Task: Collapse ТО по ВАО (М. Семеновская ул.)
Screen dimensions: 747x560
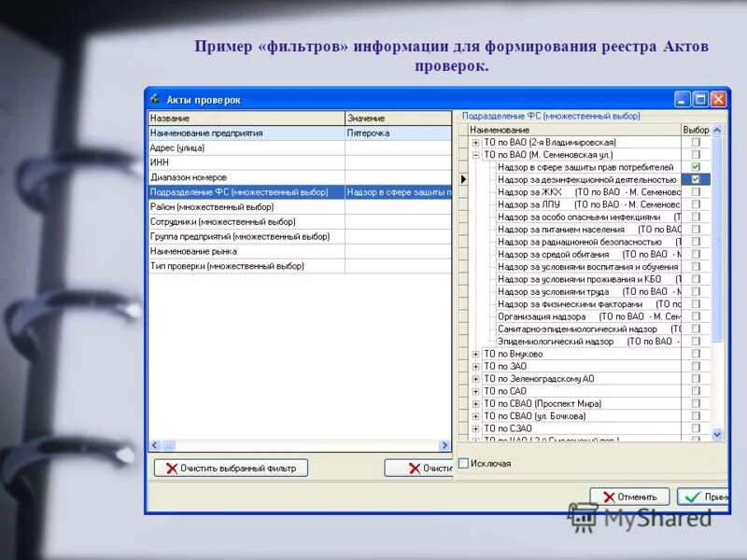Action: click(476, 154)
